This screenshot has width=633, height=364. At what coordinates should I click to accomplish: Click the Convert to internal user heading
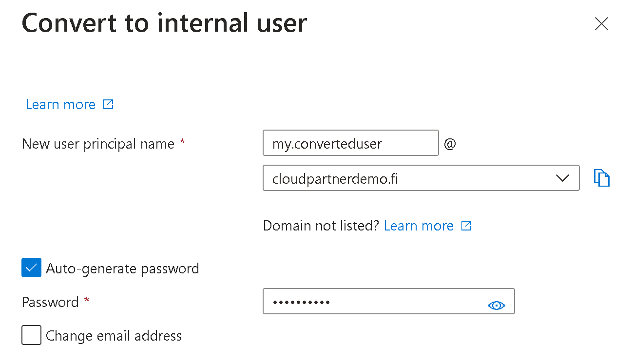coord(164,23)
